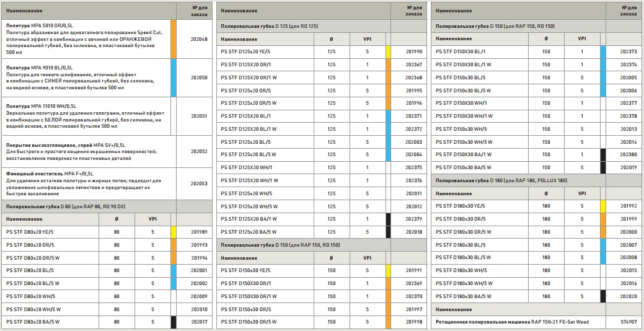Screen dimensions: 644x331
Task: Click order number 202014
Action: (x=629, y=142)
